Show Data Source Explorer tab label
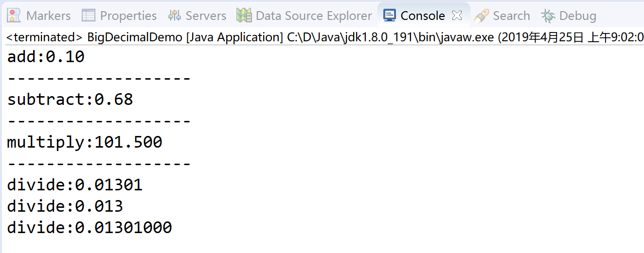The image size is (644, 253). coord(313,16)
